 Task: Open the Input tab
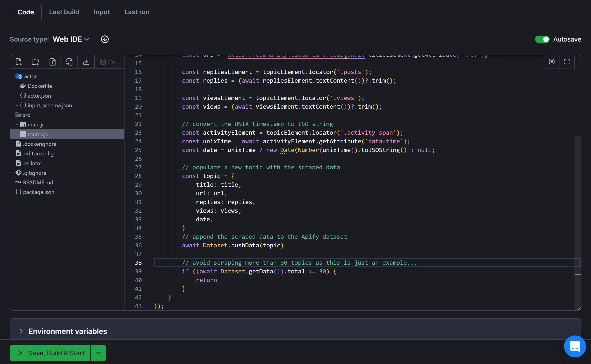102,12
